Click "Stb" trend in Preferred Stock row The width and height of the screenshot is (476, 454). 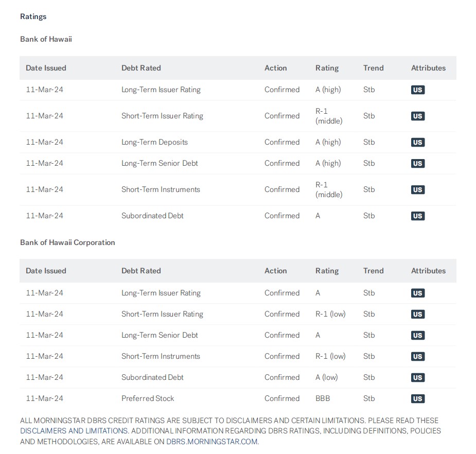pyautogui.click(x=369, y=398)
